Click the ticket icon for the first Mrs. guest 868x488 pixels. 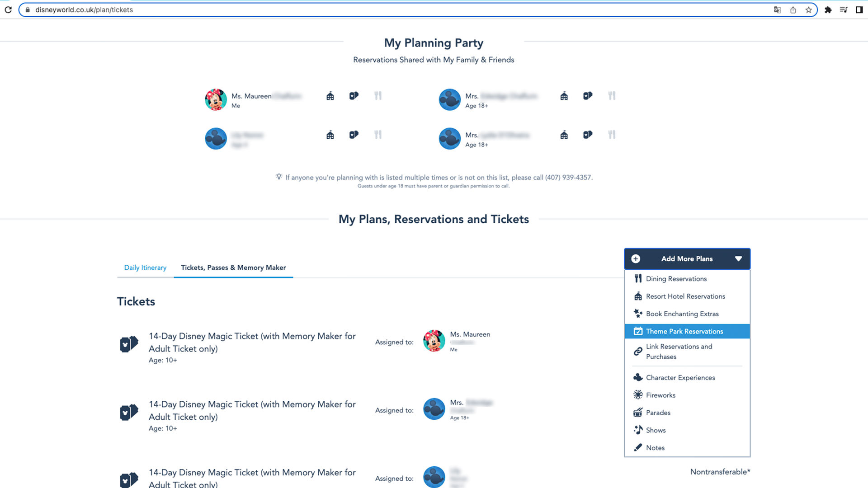[588, 96]
